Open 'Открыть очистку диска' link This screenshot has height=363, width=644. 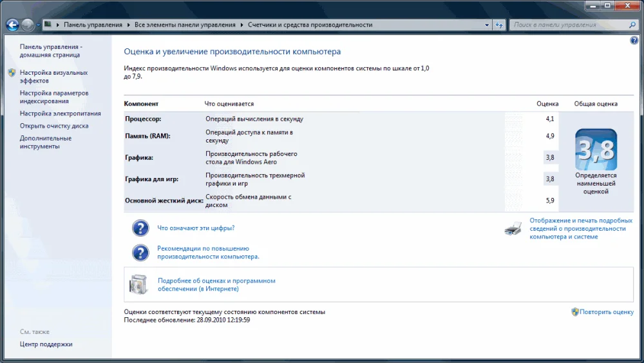point(54,126)
